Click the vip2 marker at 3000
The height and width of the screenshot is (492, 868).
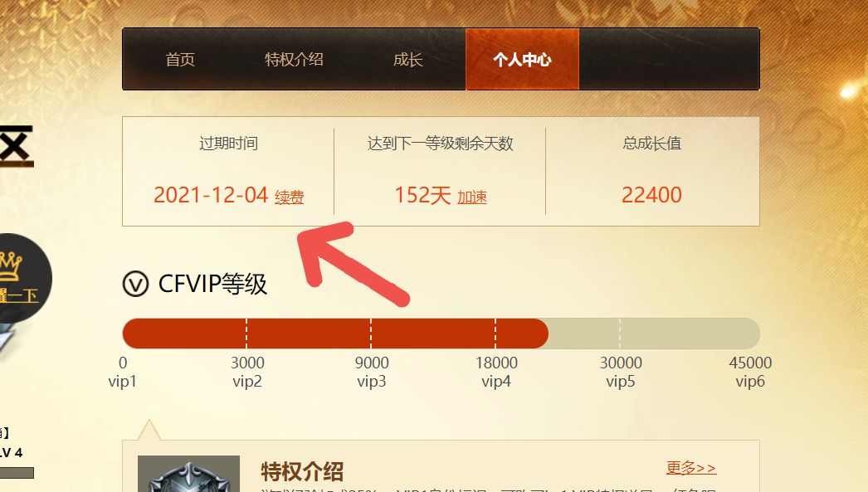(x=247, y=372)
